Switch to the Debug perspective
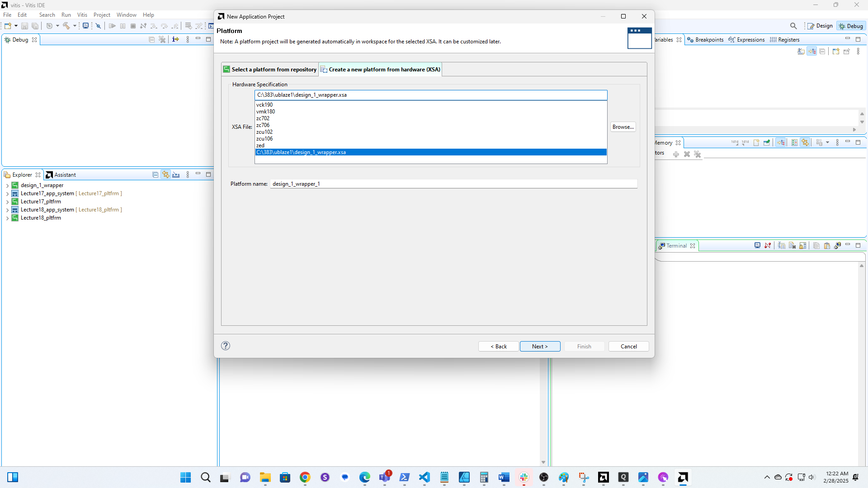 (851, 26)
